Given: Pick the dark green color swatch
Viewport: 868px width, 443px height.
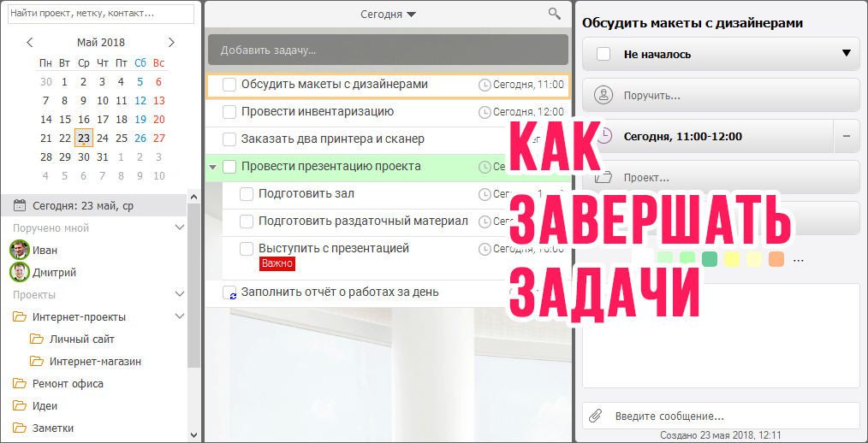Looking at the screenshot, I should click(x=710, y=259).
